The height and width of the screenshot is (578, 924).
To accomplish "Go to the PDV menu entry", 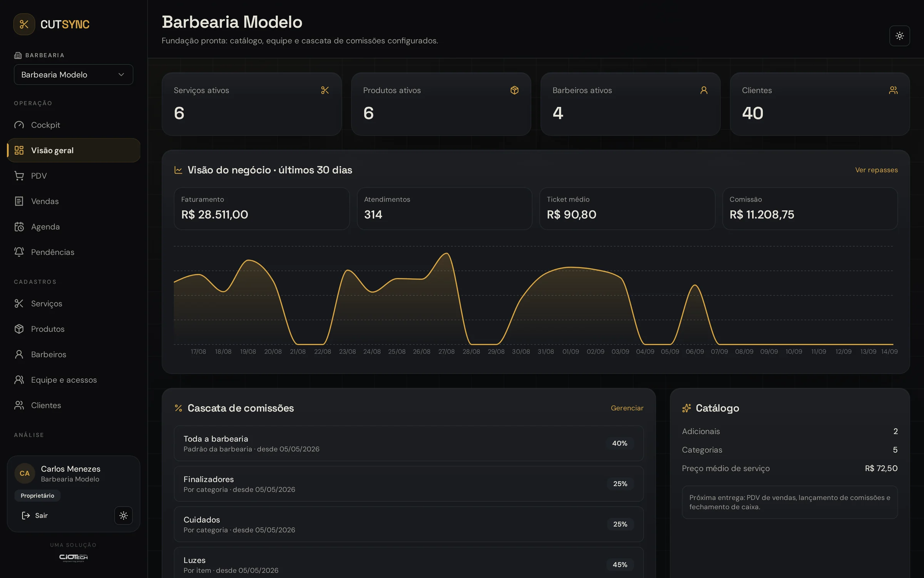I will click(x=74, y=176).
